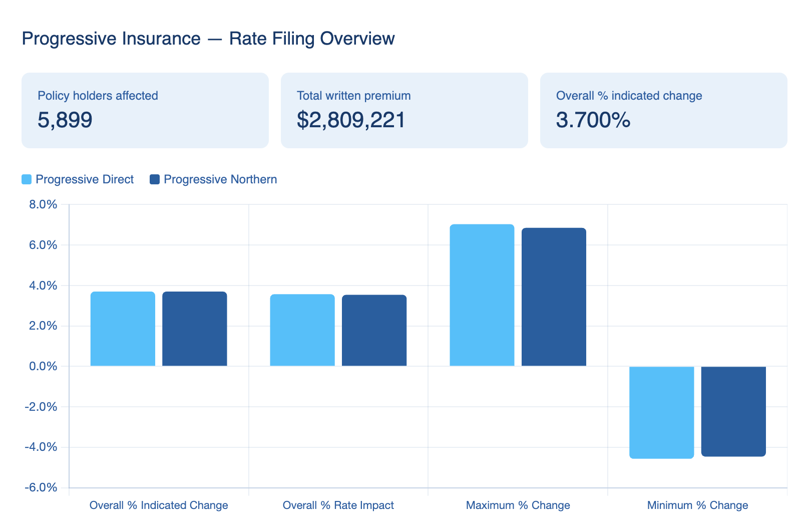Image resolution: width=812 pixels, height=528 pixels.
Task: Click the Maximum % Change axis label
Action: [x=518, y=505]
